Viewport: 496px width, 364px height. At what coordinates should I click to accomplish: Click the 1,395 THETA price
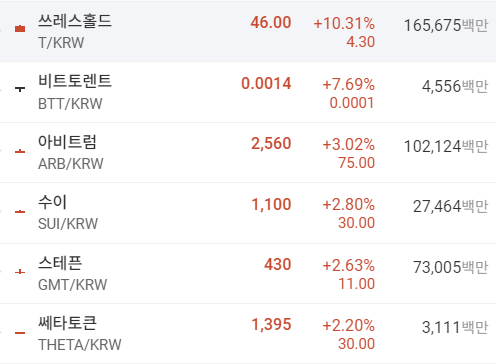pyautogui.click(x=271, y=325)
